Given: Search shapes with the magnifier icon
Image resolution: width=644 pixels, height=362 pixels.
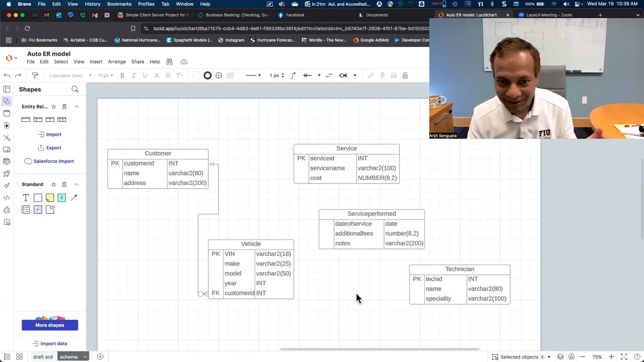Looking at the screenshot, I should click(75, 89).
